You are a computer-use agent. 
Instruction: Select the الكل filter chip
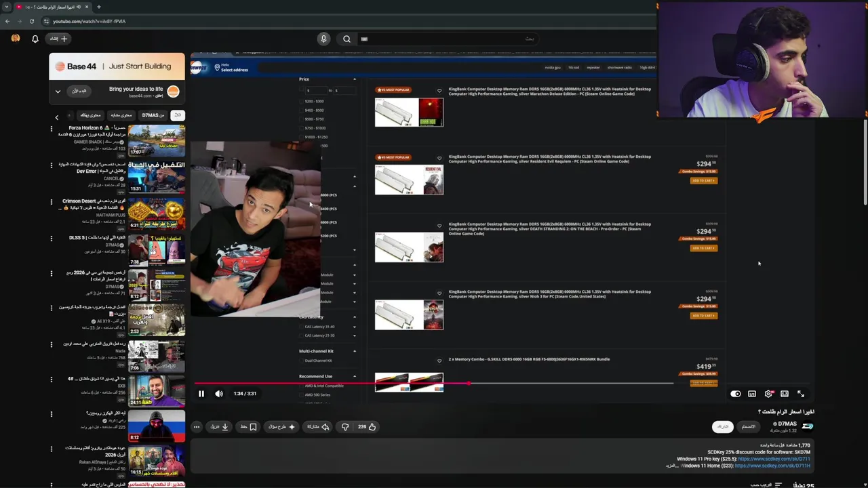pyautogui.click(x=178, y=115)
